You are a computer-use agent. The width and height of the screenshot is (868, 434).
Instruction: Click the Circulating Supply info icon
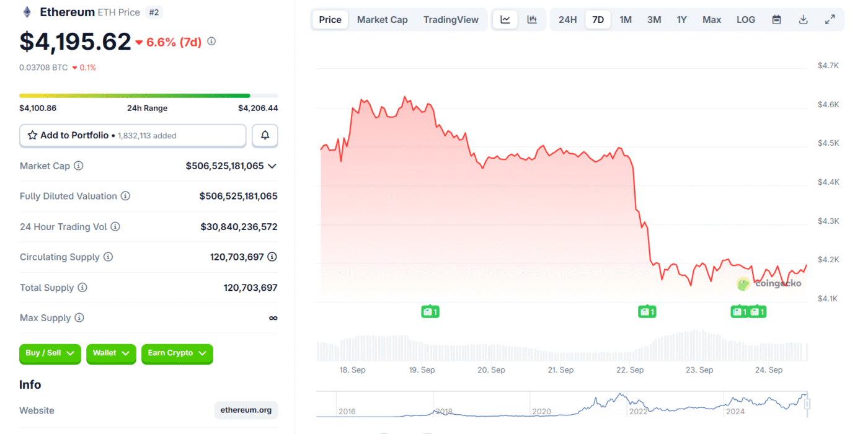pos(108,257)
